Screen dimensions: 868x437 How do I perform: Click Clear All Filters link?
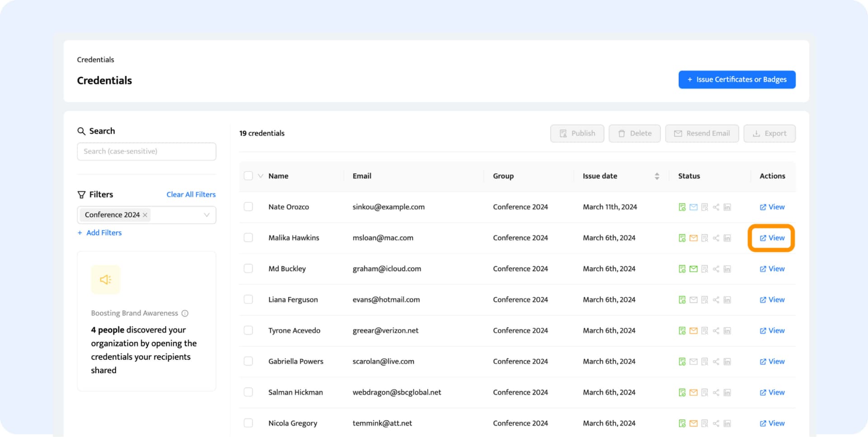click(x=191, y=195)
